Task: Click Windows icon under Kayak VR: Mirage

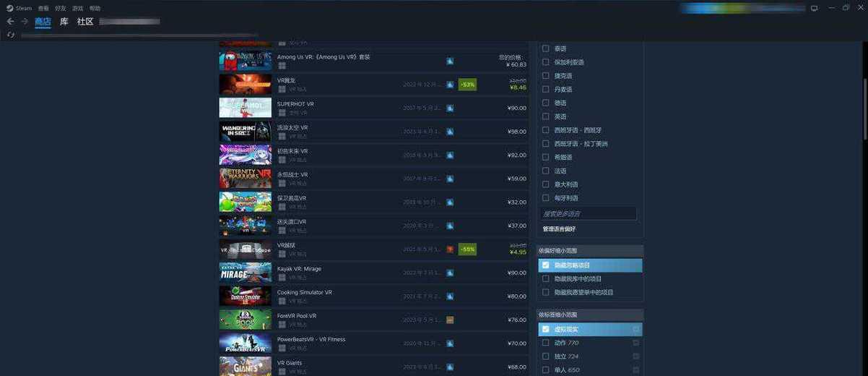Action: pos(282,278)
